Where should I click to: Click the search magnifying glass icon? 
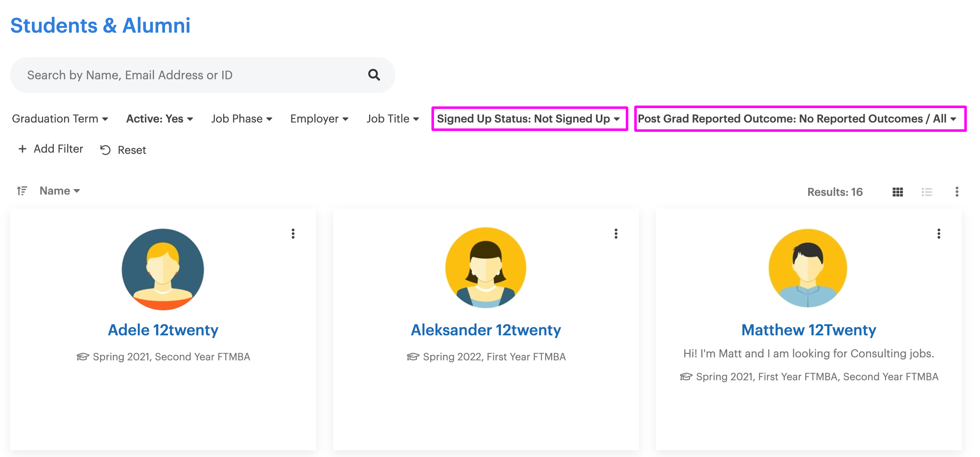tap(374, 75)
